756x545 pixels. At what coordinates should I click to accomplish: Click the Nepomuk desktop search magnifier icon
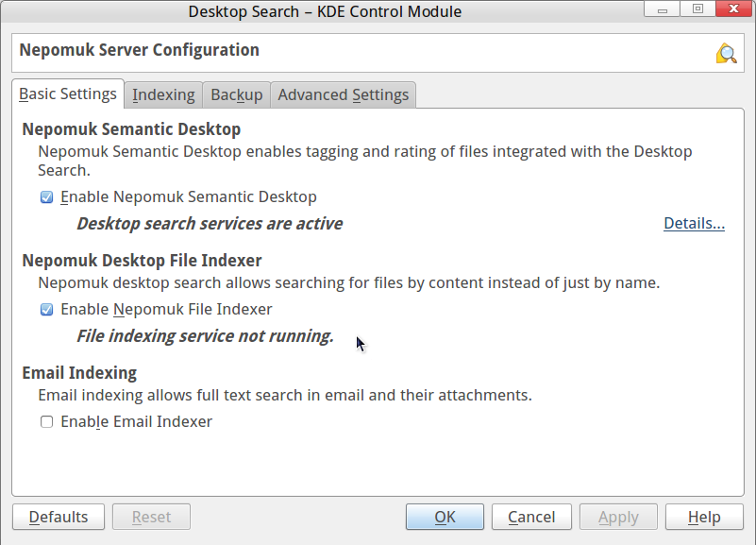coord(726,53)
